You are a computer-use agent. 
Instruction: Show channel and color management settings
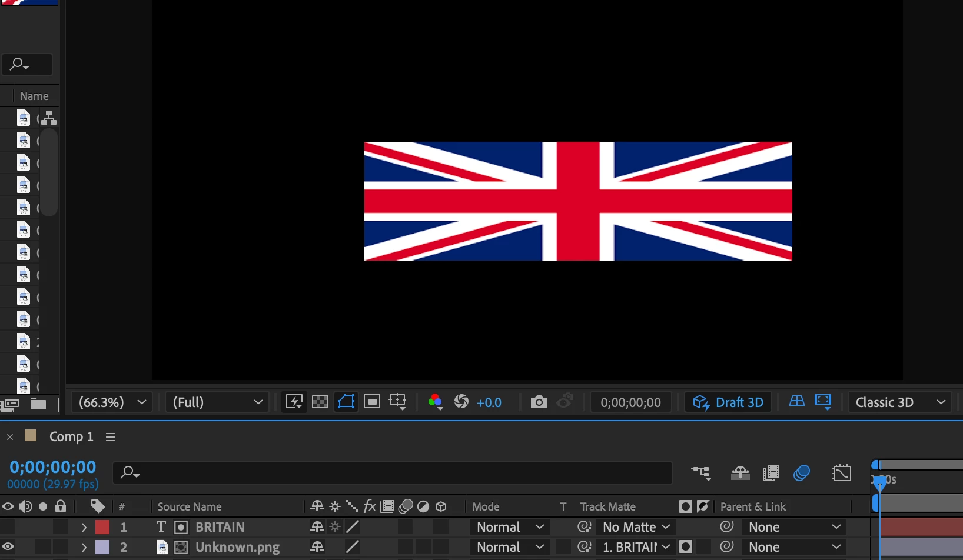coord(436,402)
